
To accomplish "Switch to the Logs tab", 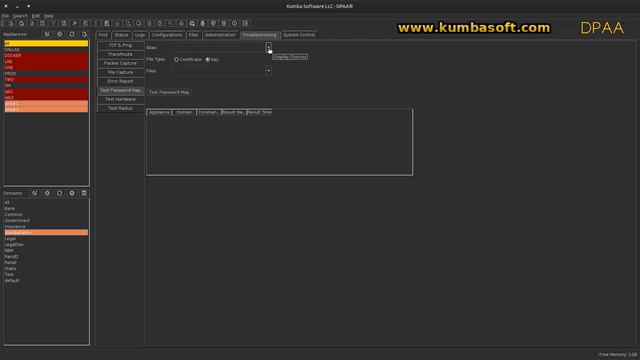I will pos(140,35).
